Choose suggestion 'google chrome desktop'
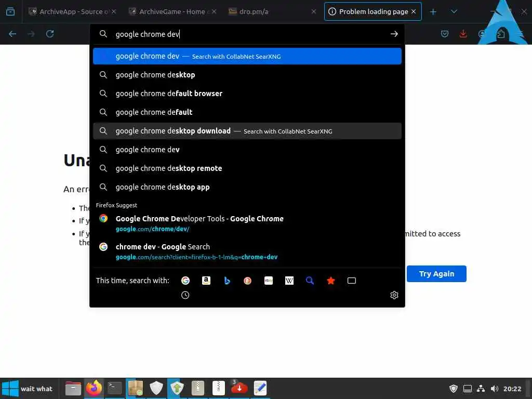Screen dimensions: 532x399 click(x=247, y=75)
